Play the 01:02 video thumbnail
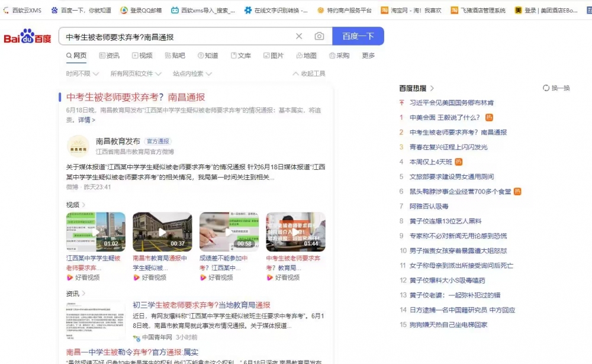 point(96,232)
